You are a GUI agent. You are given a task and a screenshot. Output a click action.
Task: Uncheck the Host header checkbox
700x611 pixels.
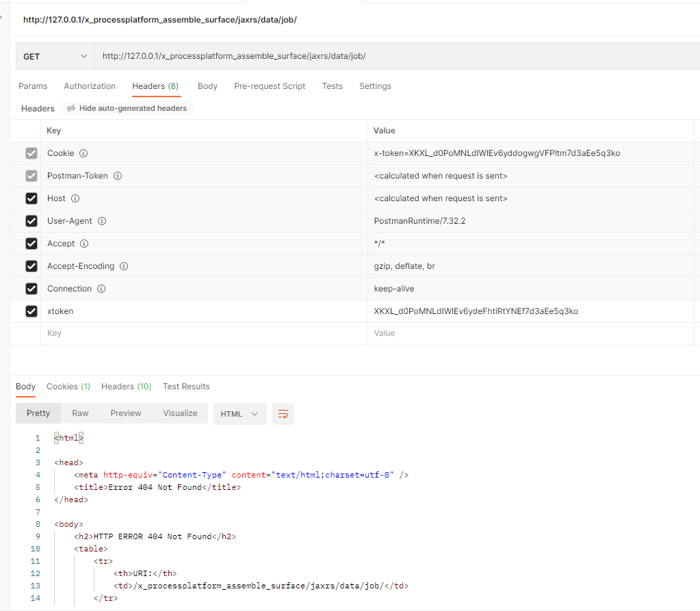point(31,198)
